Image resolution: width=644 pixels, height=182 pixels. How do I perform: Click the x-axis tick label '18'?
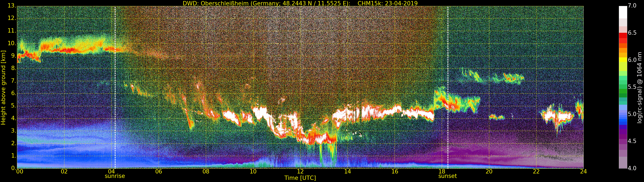pos(442,172)
